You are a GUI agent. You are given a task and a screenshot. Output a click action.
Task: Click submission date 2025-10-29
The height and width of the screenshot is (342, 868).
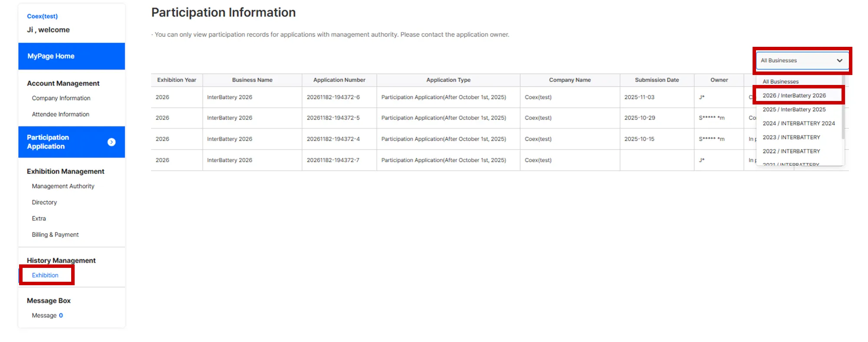(x=640, y=118)
